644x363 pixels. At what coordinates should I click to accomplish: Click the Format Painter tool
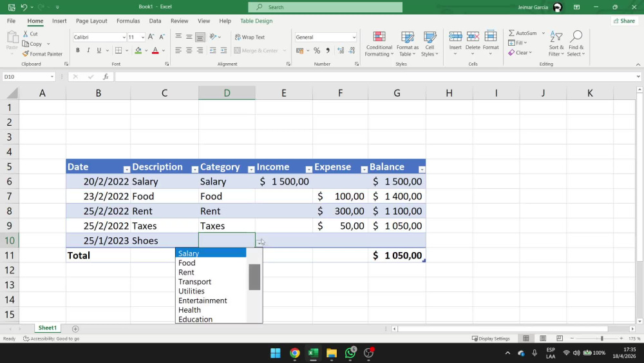[43, 54]
